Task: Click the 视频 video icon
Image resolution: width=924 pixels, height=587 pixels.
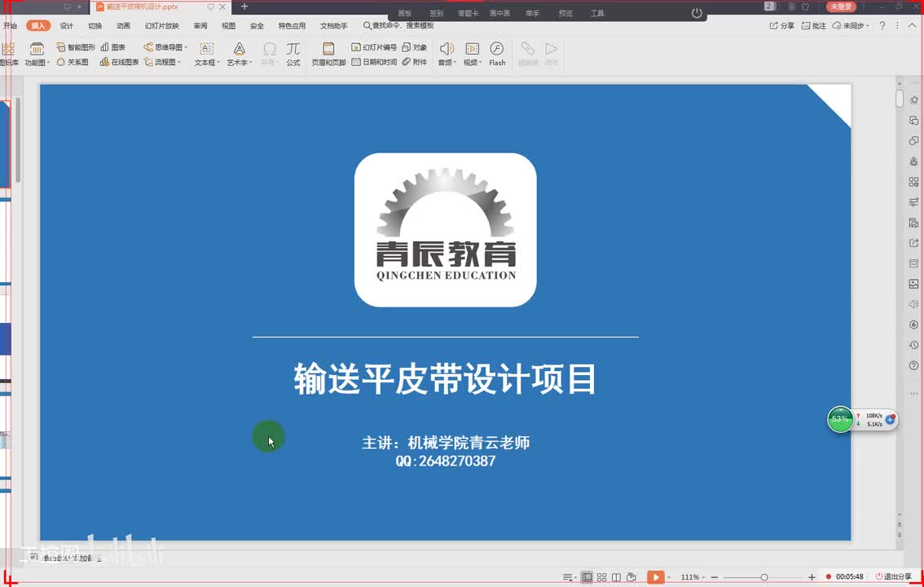Action: click(x=472, y=48)
